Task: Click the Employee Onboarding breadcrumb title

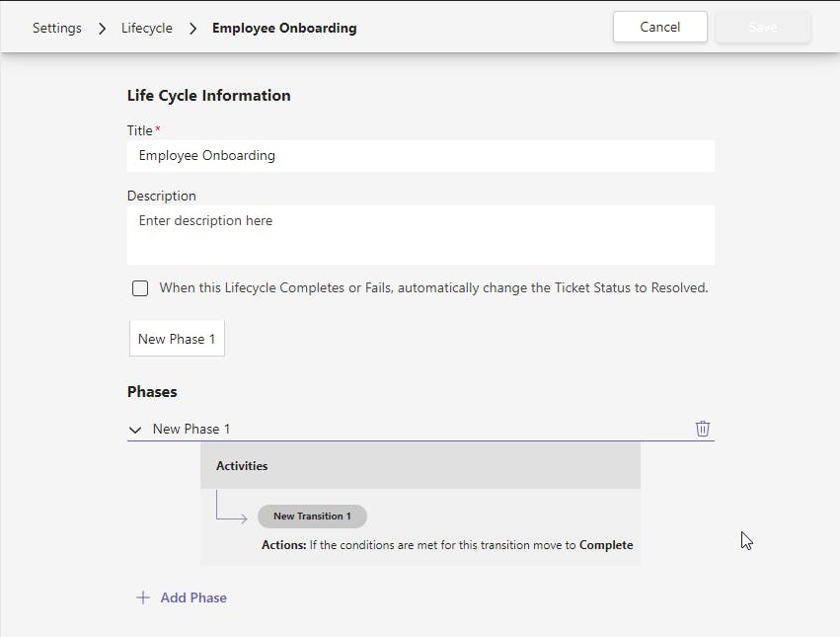Action: point(284,28)
